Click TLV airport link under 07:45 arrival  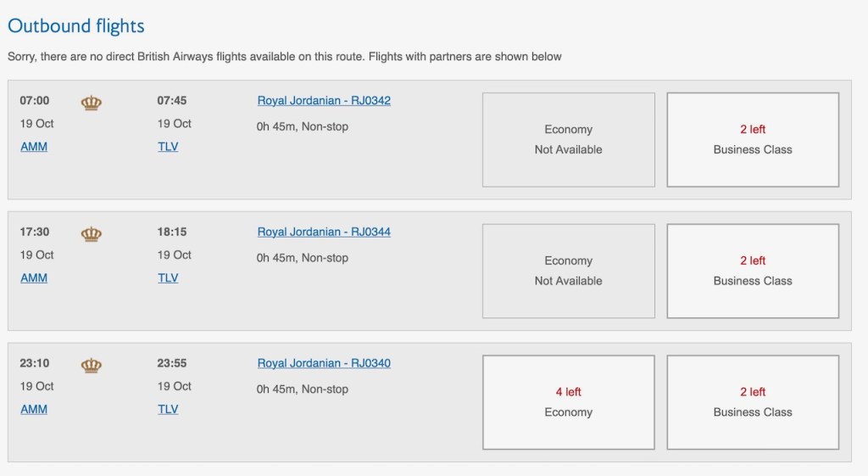coord(168,147)
